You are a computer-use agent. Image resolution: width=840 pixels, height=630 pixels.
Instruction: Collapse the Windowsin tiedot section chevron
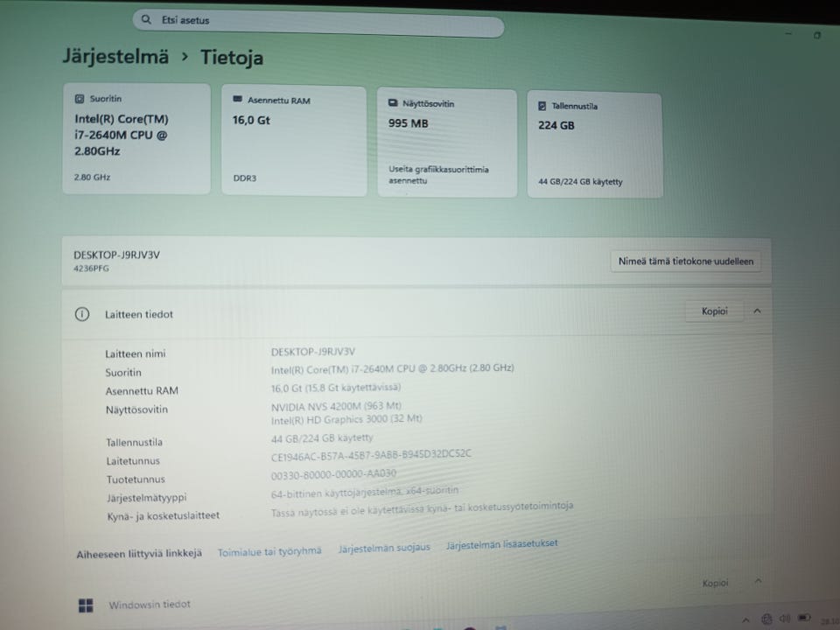click(x=758, y=581)
